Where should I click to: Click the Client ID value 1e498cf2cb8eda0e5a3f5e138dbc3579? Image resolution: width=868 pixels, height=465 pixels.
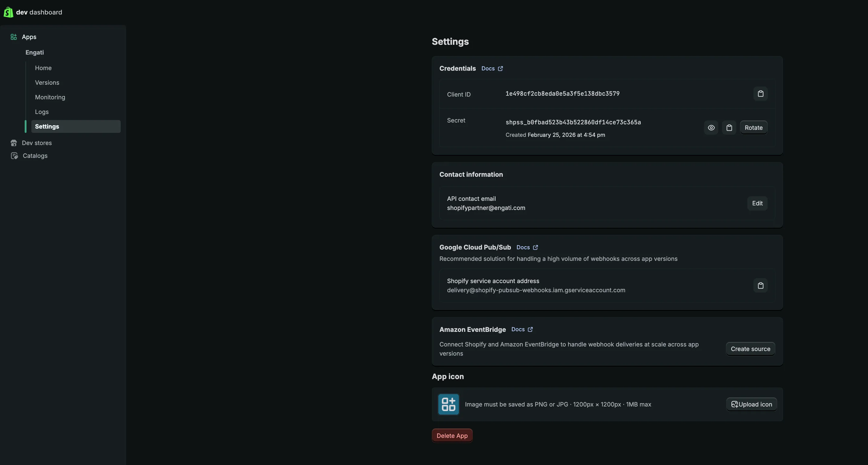tap(562, 94)
